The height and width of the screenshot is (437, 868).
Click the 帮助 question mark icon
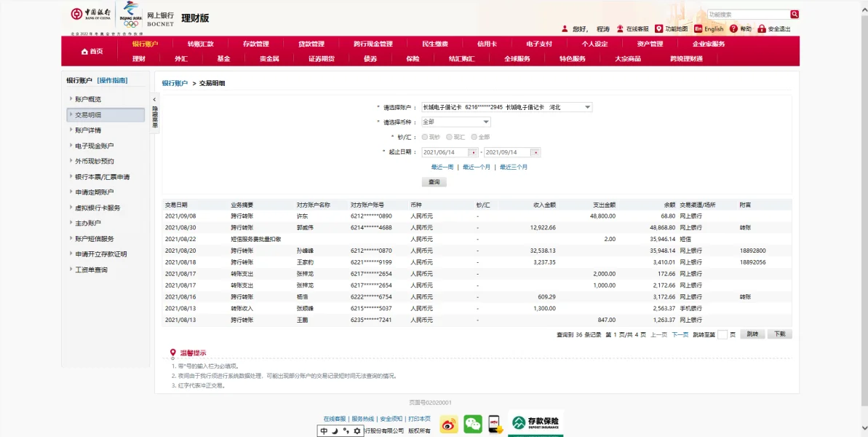(x=733, y=29)
